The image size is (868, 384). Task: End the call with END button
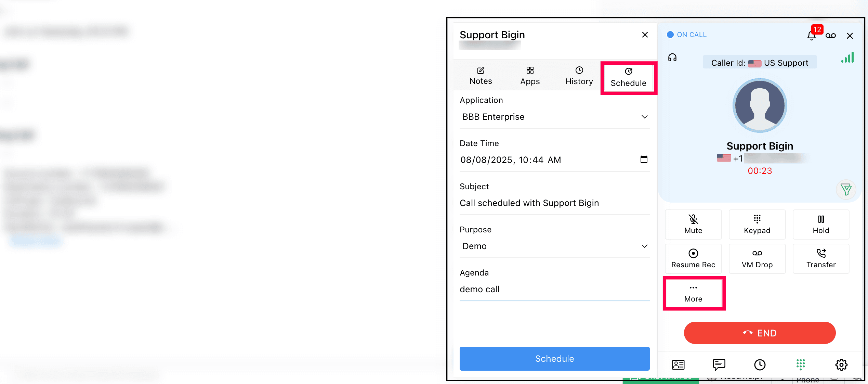760,333
